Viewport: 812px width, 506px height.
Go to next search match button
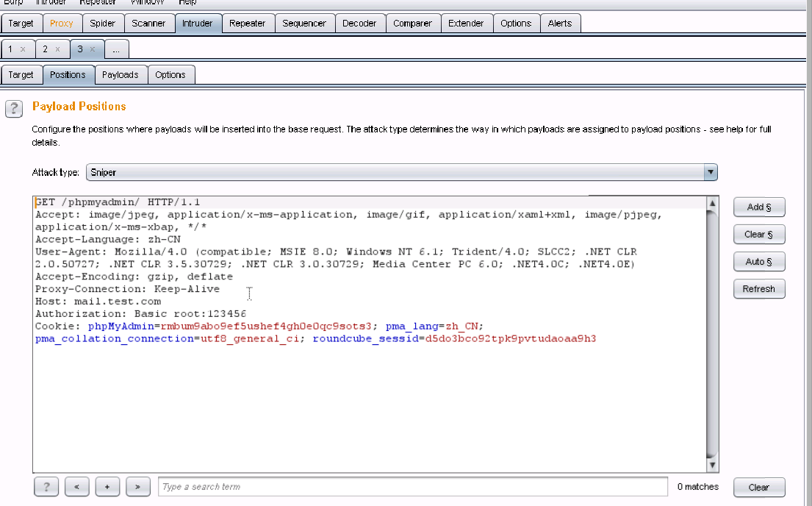point(137,487)
